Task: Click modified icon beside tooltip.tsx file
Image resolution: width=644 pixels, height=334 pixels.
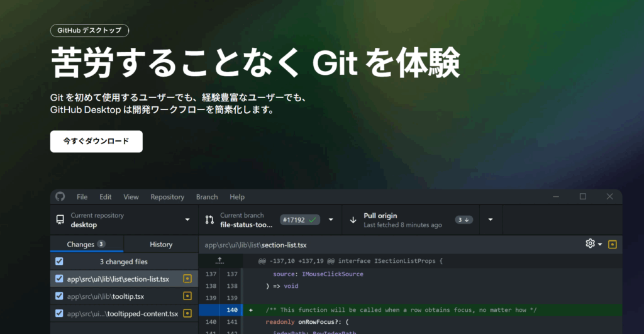Action: (x=187, y=296)
